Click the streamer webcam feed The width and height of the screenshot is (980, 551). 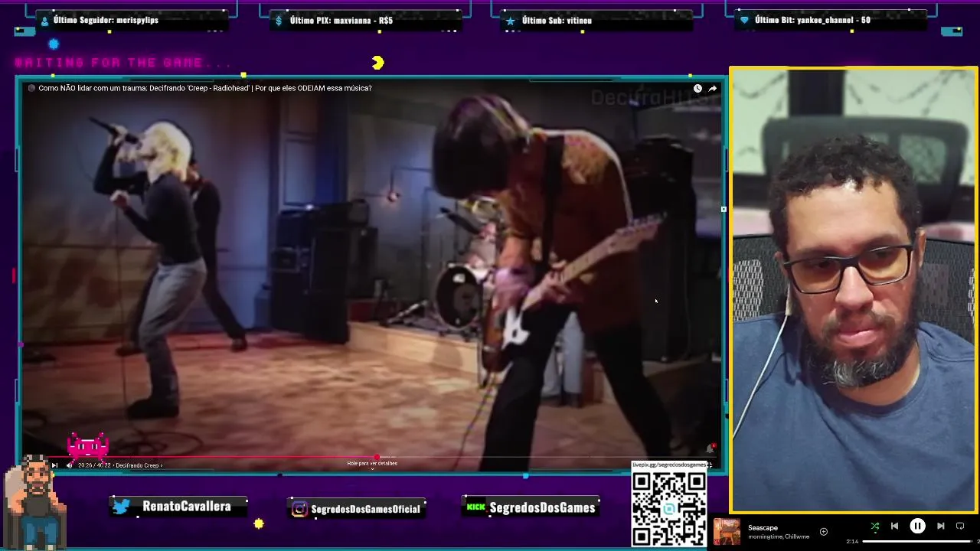853,290
